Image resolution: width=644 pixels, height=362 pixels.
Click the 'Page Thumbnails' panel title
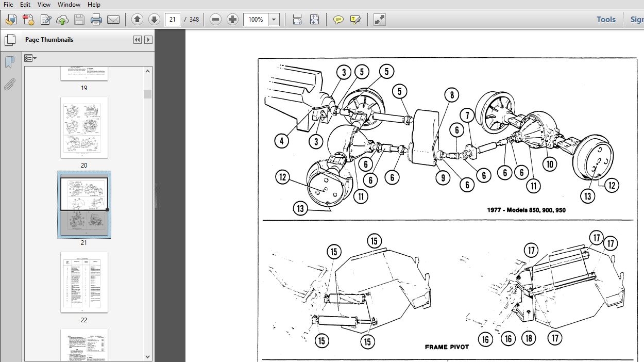(49, 40)
